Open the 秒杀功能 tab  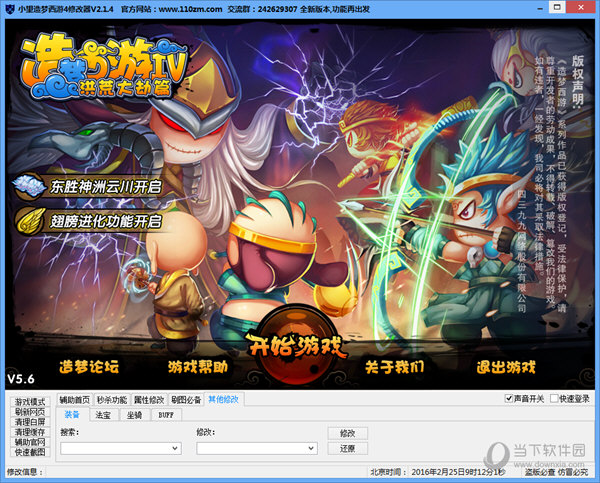[x=112, y=400]
